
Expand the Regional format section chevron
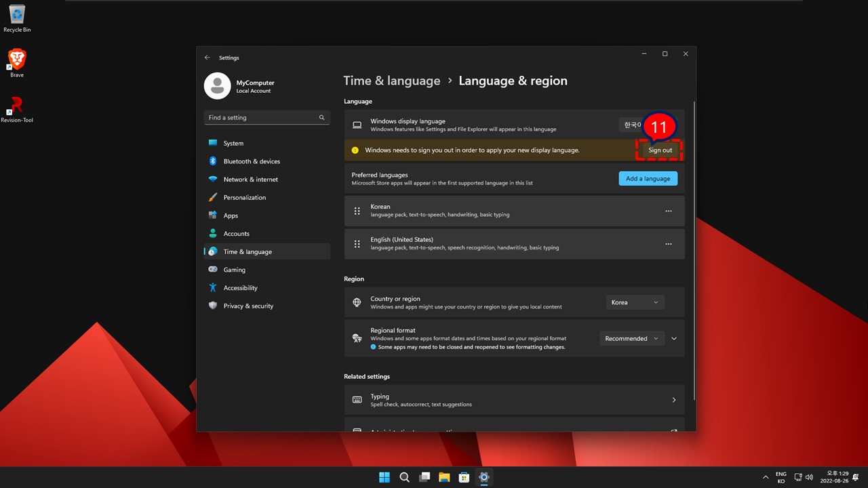[674, 338]
